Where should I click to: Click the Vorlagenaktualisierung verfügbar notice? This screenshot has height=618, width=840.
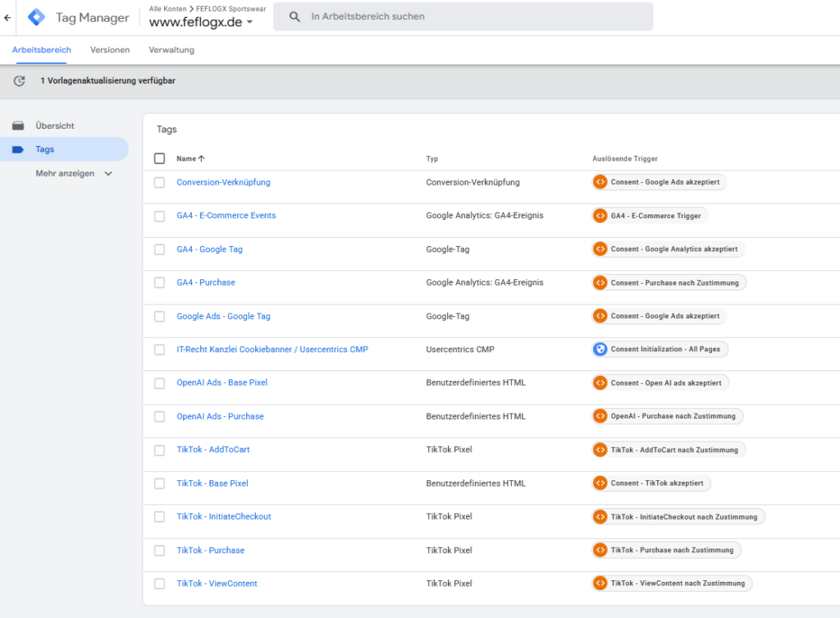[107, 81]
